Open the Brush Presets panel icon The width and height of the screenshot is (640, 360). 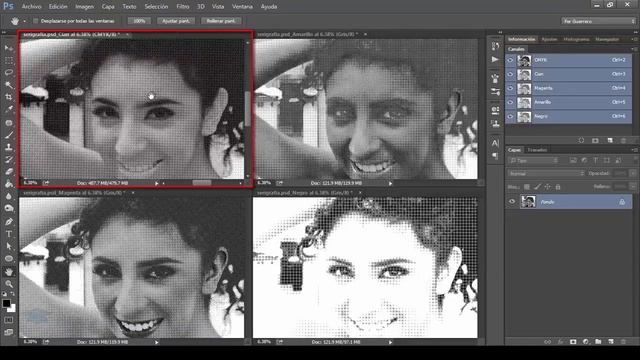tap(495, 92)
